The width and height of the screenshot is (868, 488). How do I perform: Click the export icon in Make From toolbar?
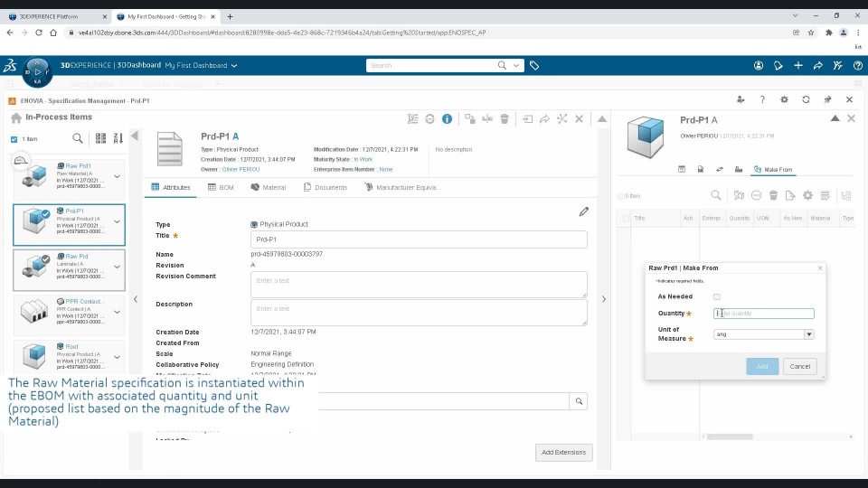(x=790, y=195)
